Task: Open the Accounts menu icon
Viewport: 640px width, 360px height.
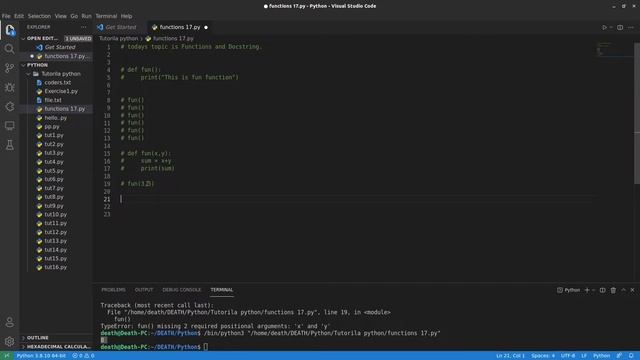Action: [9, 322]
